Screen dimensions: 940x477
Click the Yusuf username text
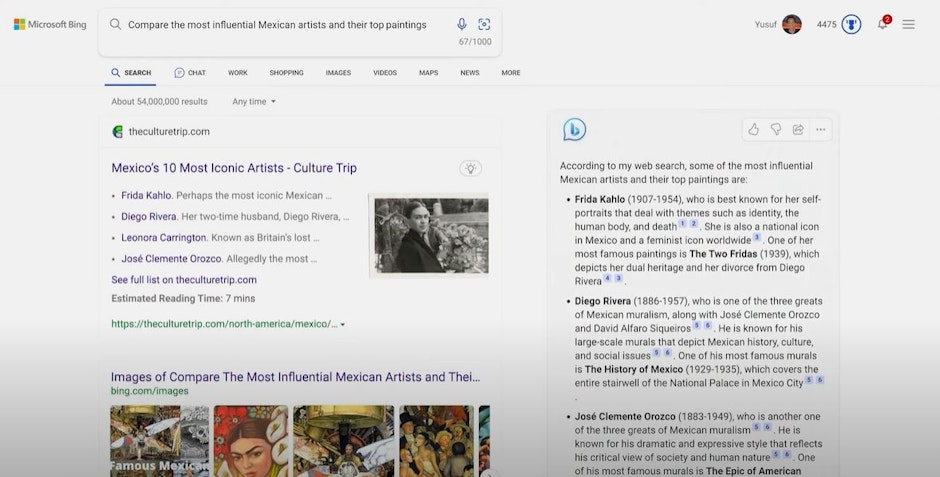[x=766, y=25]
